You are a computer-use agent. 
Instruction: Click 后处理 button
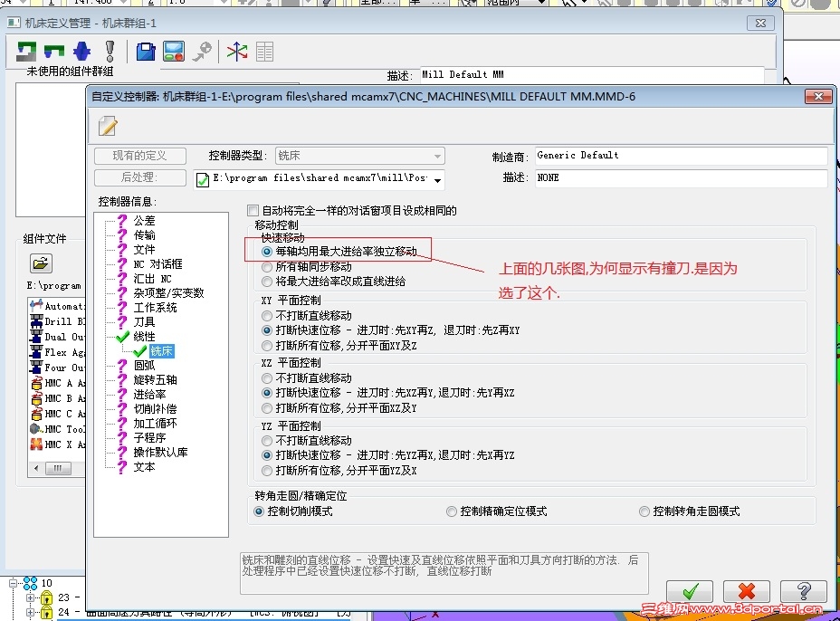point(139,177)
